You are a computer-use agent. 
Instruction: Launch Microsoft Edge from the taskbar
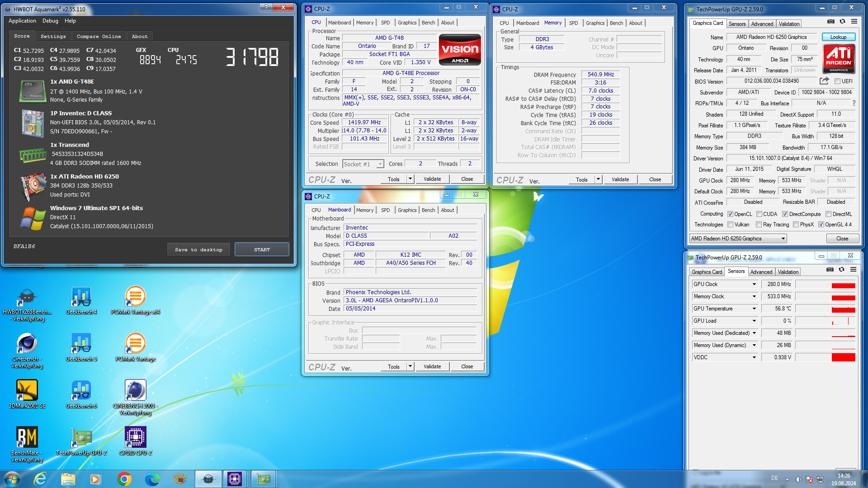click(x=152, y=479)
